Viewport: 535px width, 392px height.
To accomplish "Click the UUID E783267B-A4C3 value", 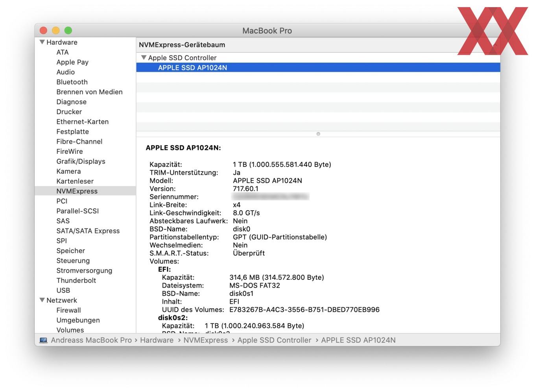I will 304,309.
